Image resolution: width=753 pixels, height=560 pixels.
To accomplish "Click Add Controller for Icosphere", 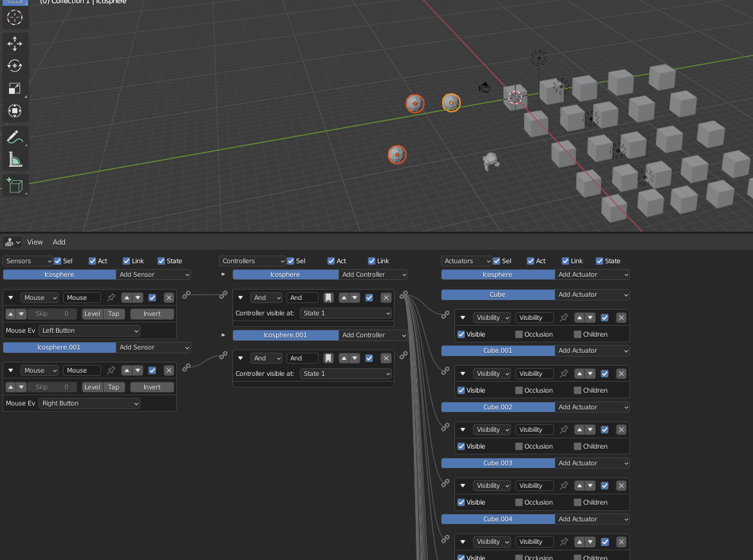I will point(373,274).
